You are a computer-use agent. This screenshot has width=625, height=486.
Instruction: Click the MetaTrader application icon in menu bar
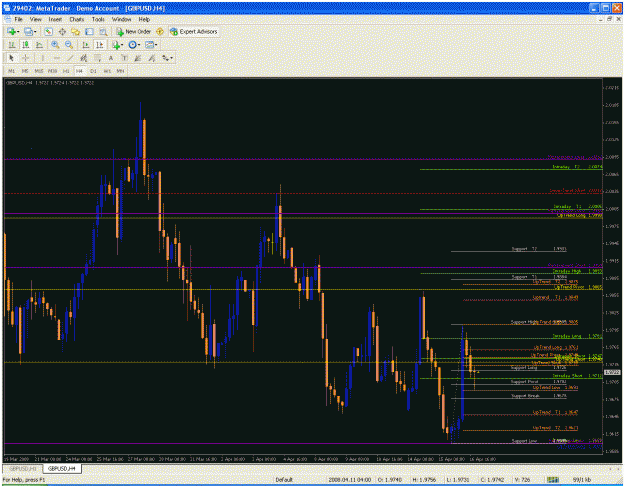point(8,19)
